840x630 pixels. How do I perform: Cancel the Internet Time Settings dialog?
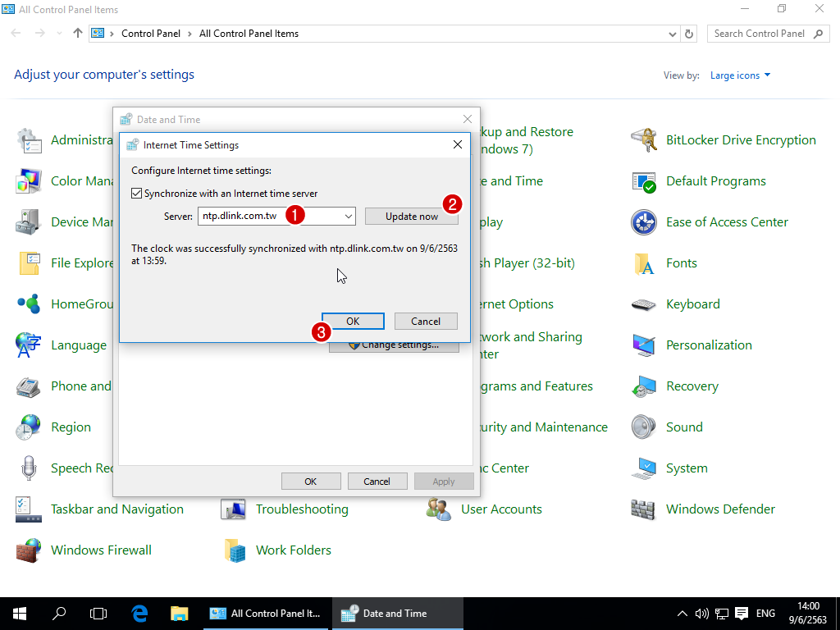(426, 321)
